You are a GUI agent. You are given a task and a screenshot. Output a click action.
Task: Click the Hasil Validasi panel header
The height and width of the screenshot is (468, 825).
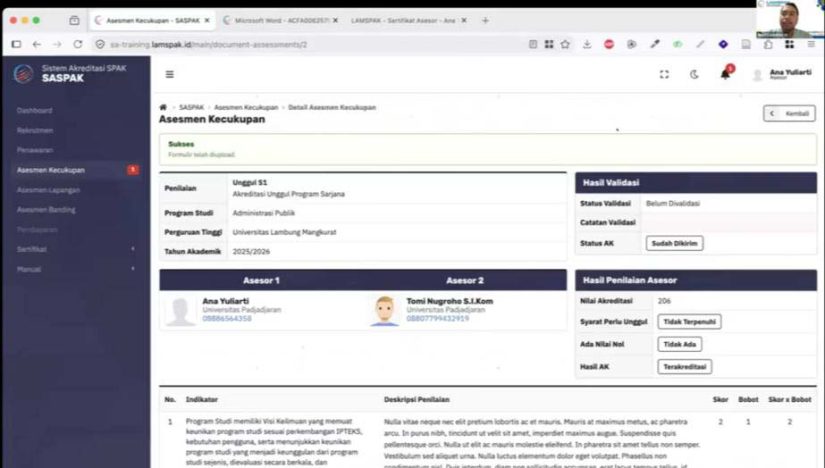click(x=696, y=183)
